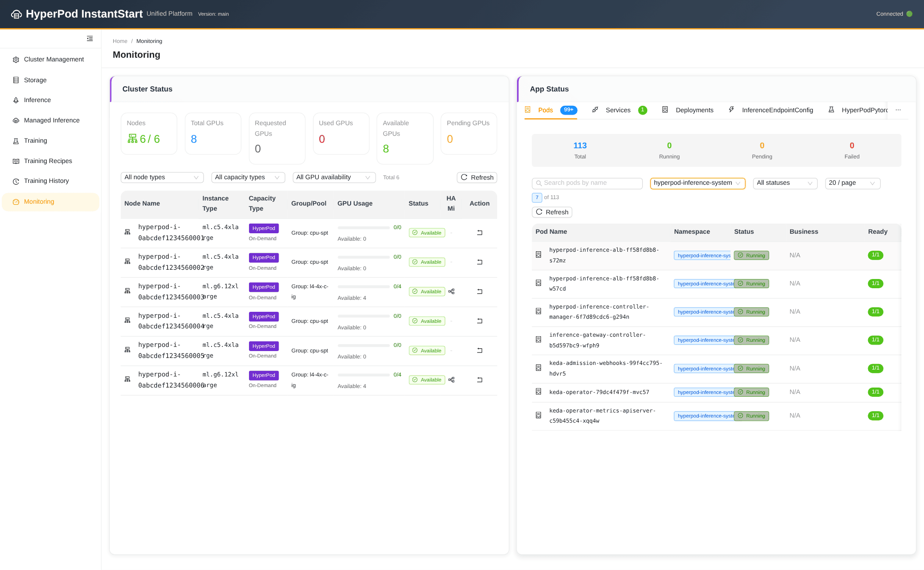This screenshot has height=570, width=924.
Task: Click the Monitoring breadcrumb item
Action: click(149, 41)
